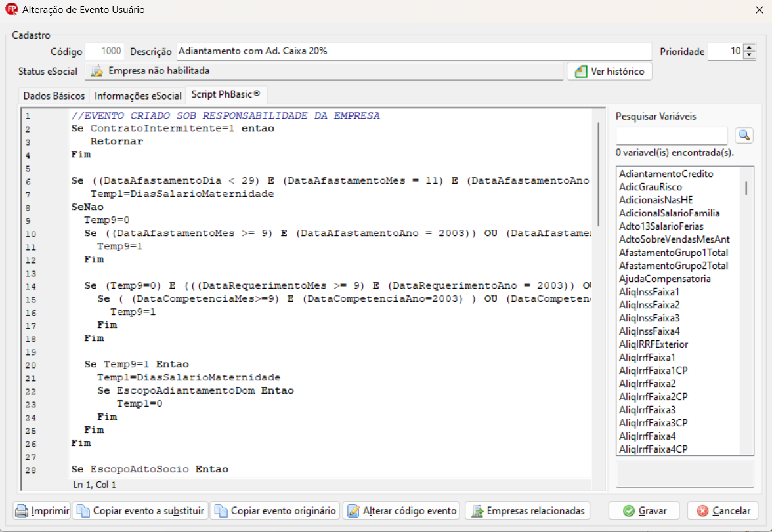Click the Pesquisar Variáveis search box
This screenshot has width=772, height=532.
coord(672,135)
